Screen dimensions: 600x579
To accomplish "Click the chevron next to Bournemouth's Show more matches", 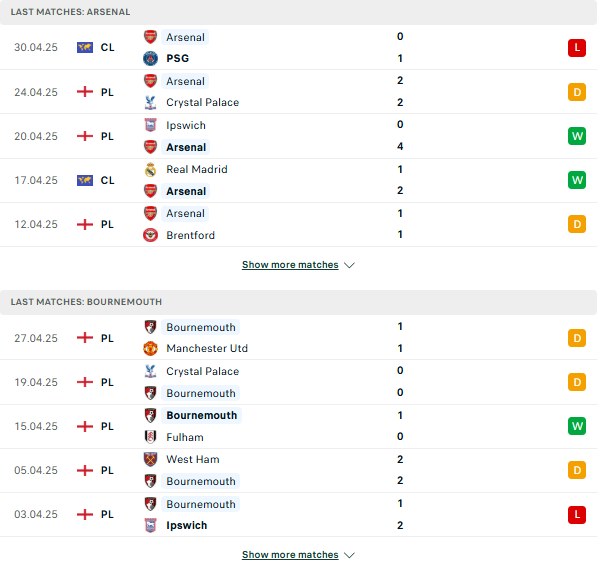I will point(349,555).
